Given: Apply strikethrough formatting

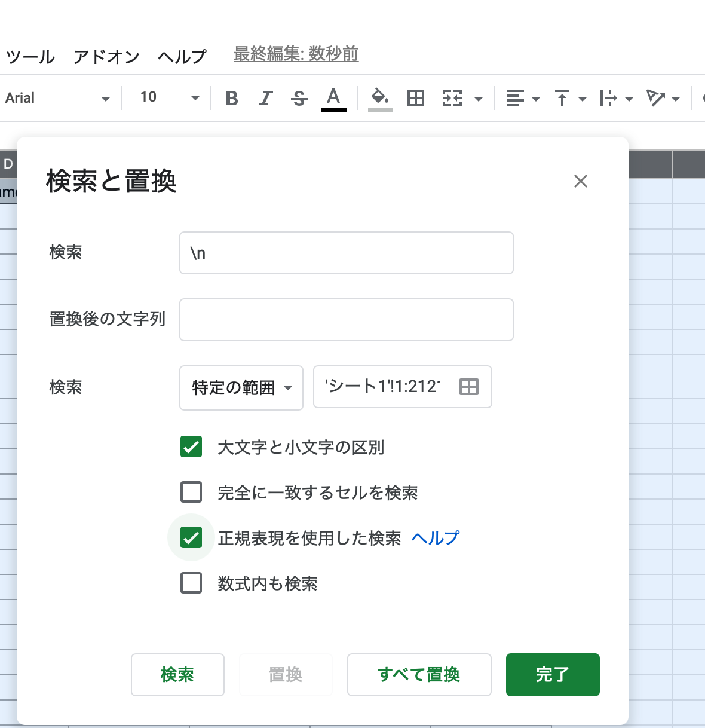Looking at the screenshot, I should tap(299, 98).
